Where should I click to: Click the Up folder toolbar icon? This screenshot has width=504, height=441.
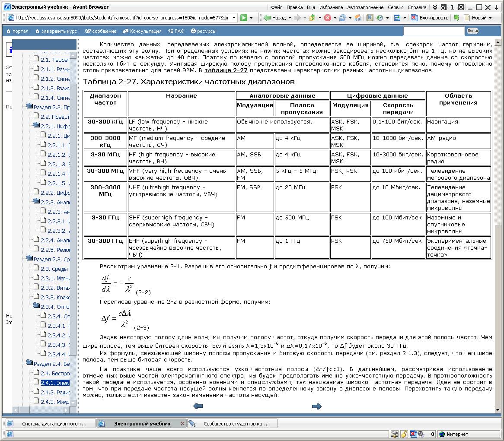click(312, 18)
